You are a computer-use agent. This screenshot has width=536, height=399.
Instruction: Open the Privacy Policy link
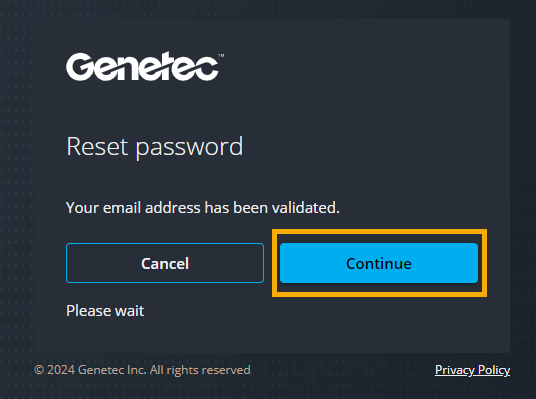pos(472,370)
